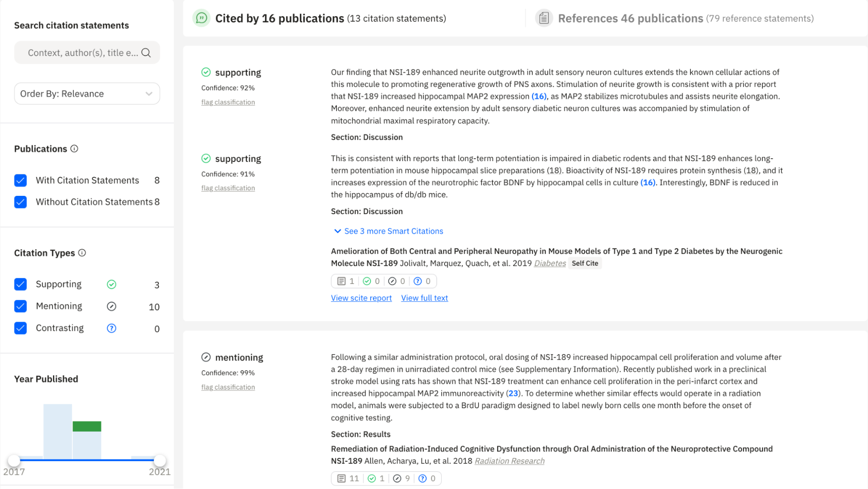Screen dimensions: 868x489
Task: Click the document icon next to References
Action: 544,18
